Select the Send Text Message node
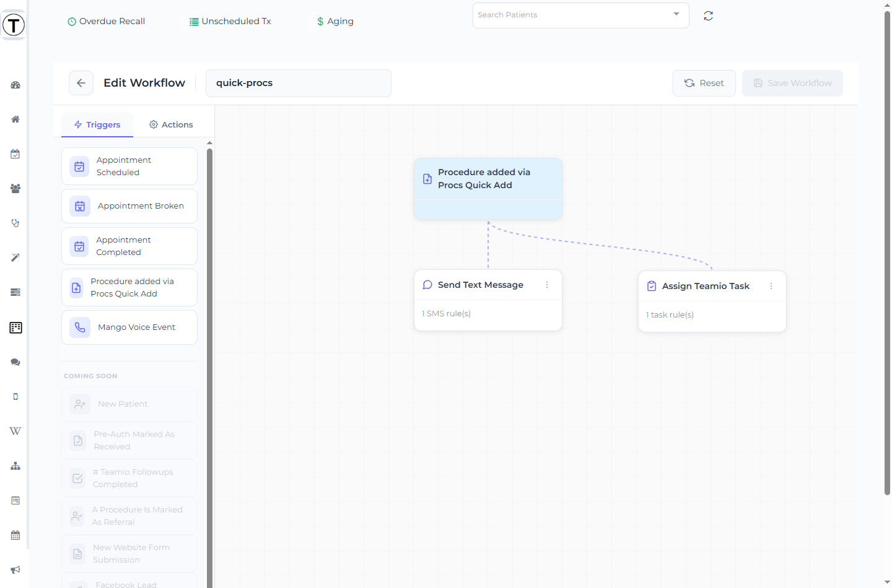The image size is (892, 588). [488, 300]
